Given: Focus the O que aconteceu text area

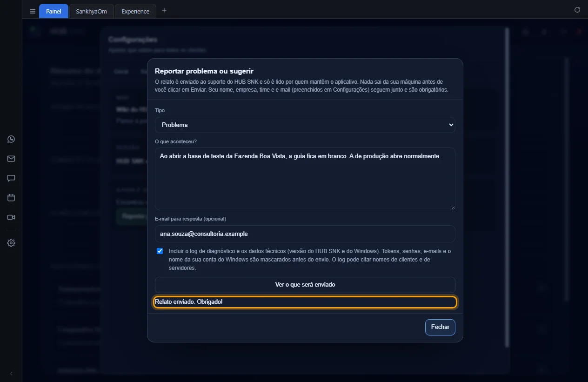Looking at the screenshot, I should 305,179.
